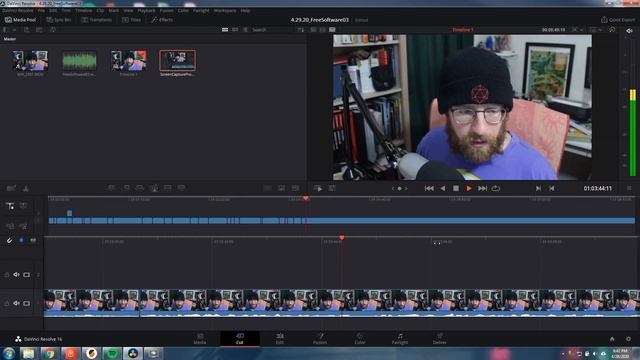The width and height of the screenshot is (640, 360).
Task: Toggle bypass color grades icon
Action: click(612, 30)
